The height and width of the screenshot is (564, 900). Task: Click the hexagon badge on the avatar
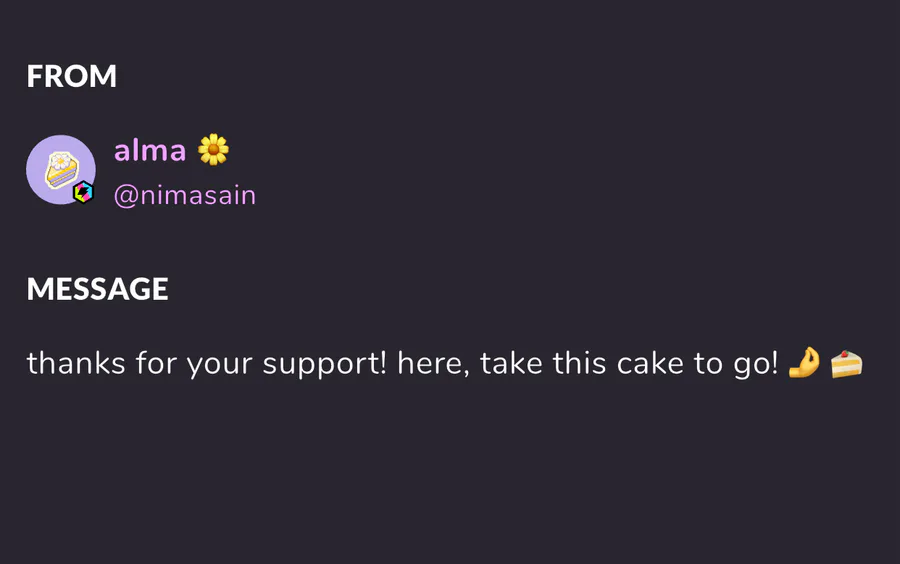click(83, 192)
